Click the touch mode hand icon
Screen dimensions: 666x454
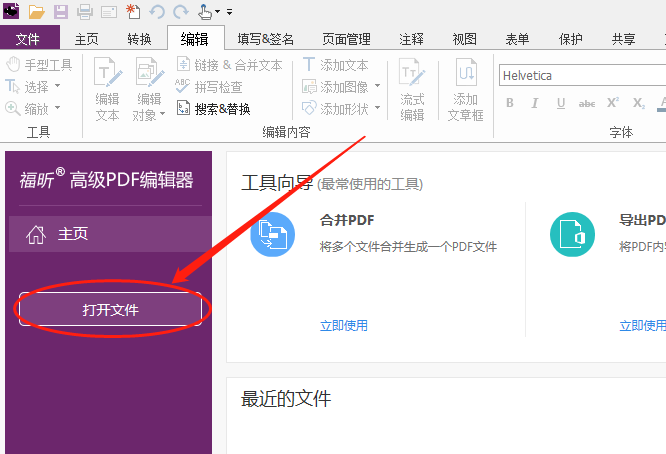point(205,11)
